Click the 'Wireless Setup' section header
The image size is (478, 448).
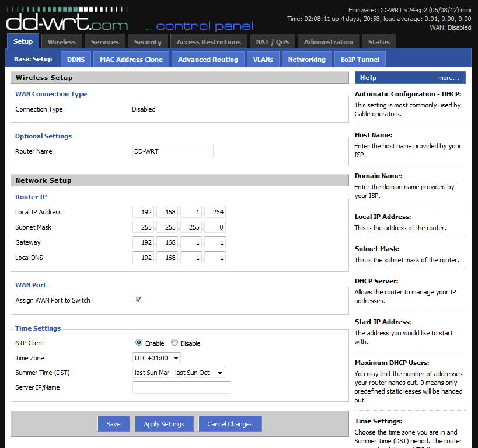coord(180,78)
